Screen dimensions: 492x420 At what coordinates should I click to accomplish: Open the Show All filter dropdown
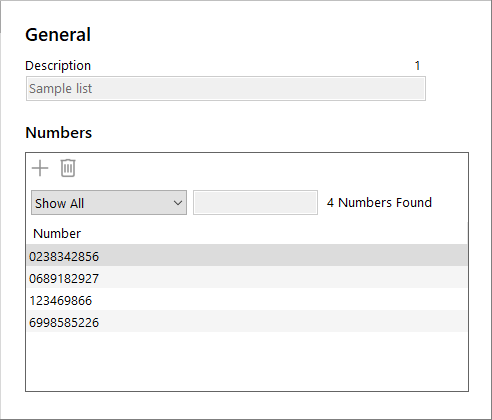109,203
